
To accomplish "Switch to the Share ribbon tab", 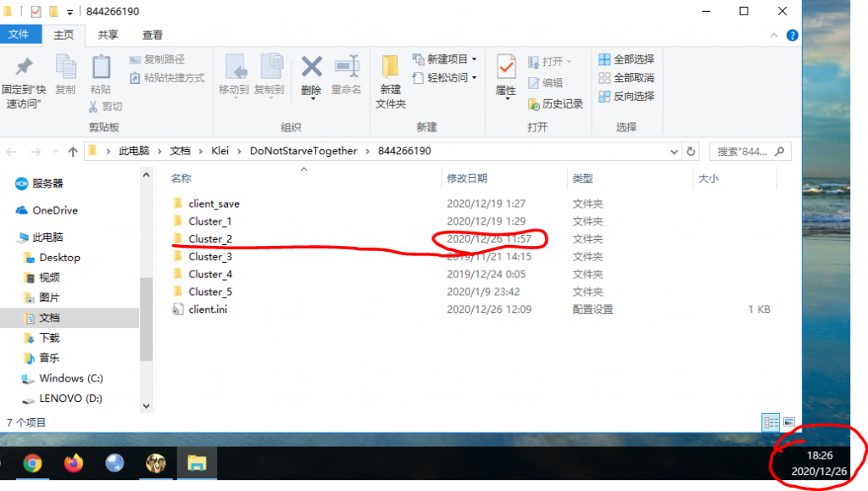I will click(x=108, y=35).
